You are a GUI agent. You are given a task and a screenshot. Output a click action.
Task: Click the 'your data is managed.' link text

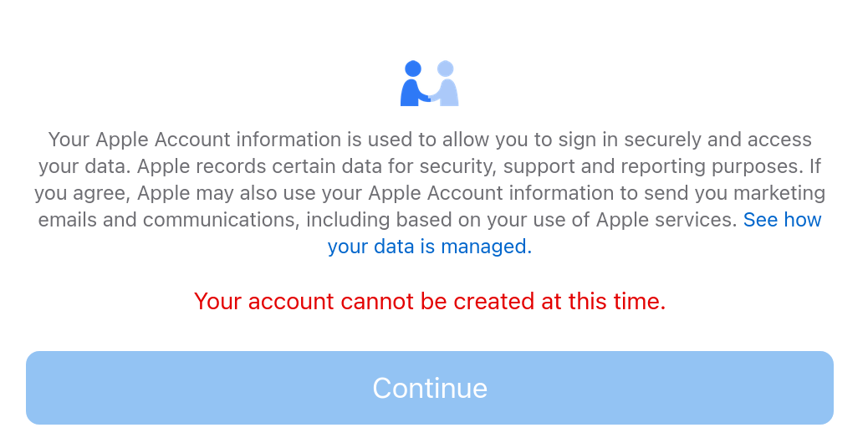[x=430, y=247]
